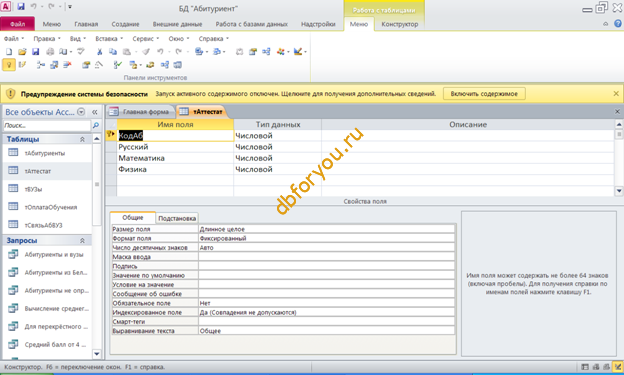This screenshot has width=624, height=375.
Task: Click the Build wand toolbar icon
Action: coord(99,65)
